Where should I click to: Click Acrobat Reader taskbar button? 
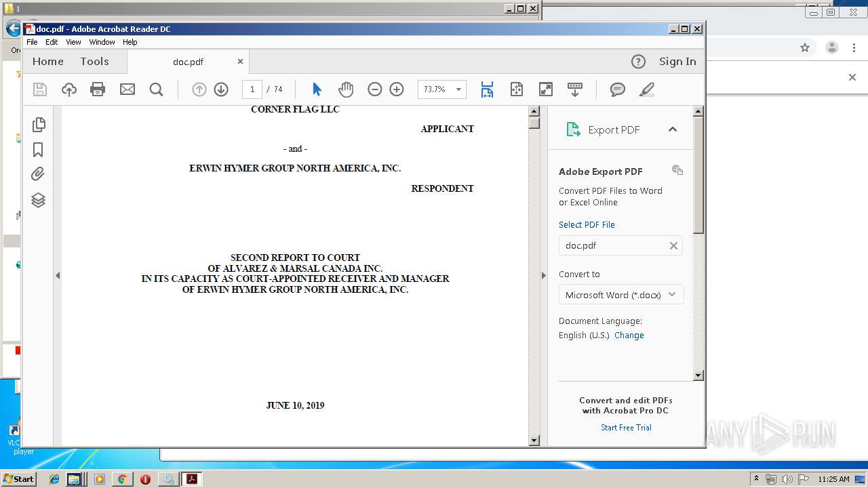click(192, 479)
